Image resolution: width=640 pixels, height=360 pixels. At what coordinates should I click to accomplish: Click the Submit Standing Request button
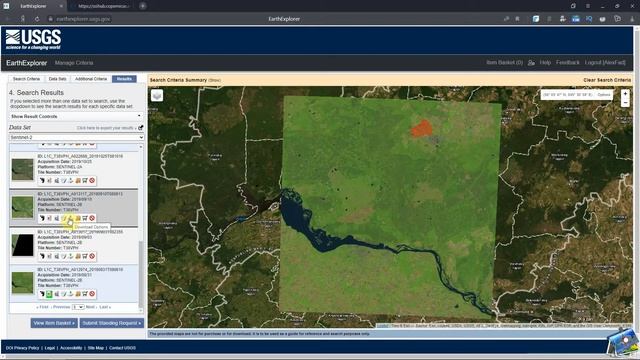tap(112, 323)
